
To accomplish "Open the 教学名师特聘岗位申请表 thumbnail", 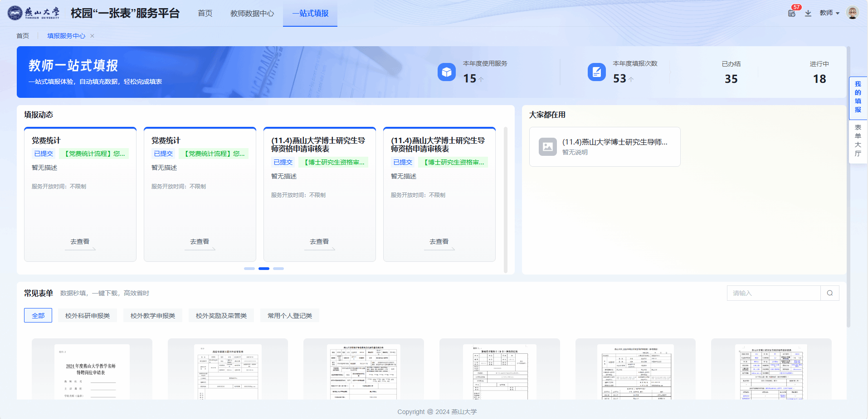I will click(x=92, y=369).
